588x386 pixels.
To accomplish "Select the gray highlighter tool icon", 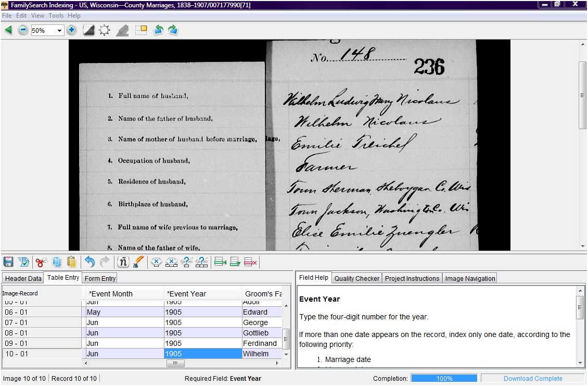I will pos(122,30).
